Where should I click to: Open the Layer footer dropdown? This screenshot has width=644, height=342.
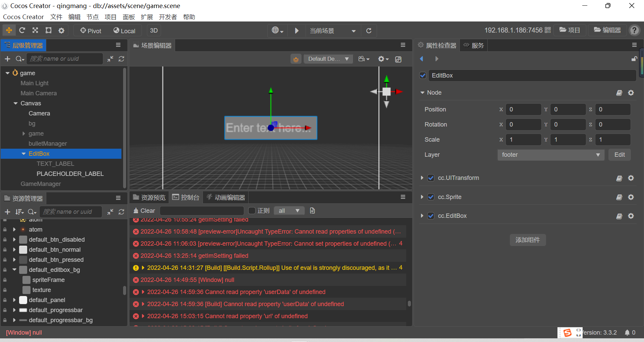551,155
